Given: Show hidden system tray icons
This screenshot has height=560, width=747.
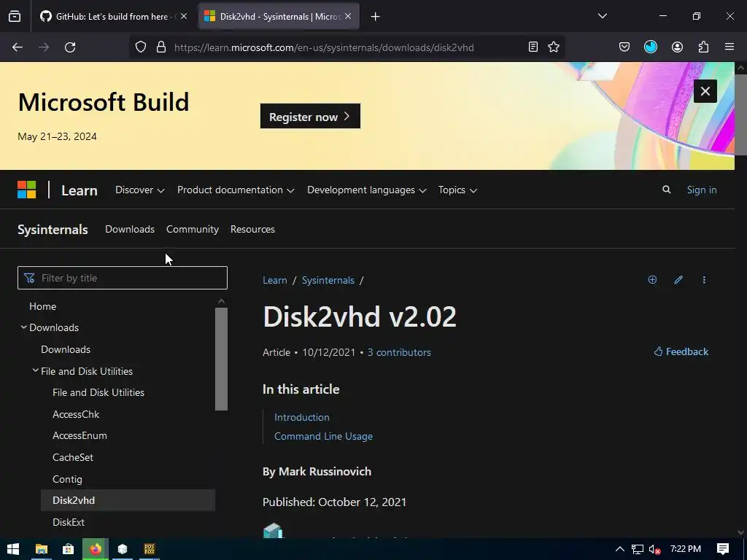Looking at the screenshot, I should point(619,549).
